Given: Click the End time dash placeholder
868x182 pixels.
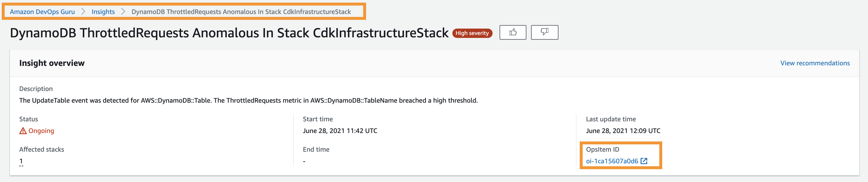Looking at the screenshot, I should [x=304, y=161].
